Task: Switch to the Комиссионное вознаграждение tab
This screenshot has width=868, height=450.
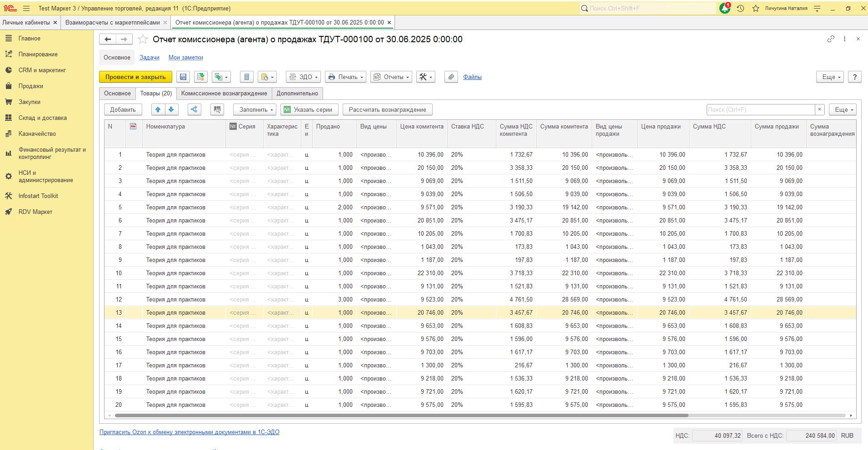Action: tap(224, 94)
